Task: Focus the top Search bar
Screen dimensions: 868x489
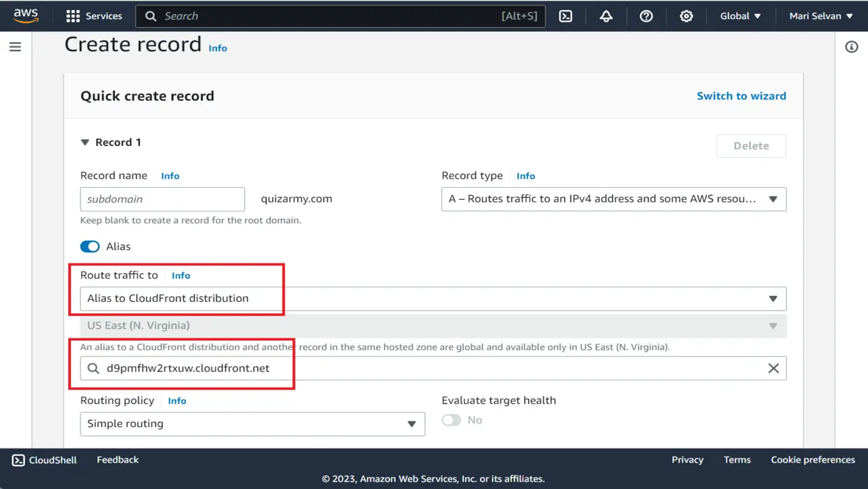Action: pyautogui.click(x=340, y=16)
